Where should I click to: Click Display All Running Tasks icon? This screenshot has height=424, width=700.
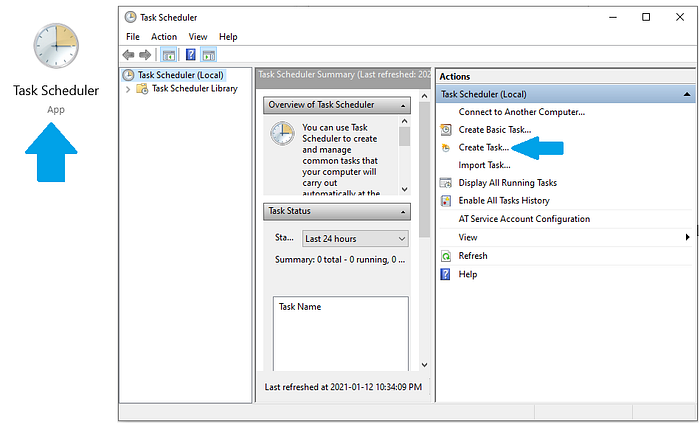[446, 183]
